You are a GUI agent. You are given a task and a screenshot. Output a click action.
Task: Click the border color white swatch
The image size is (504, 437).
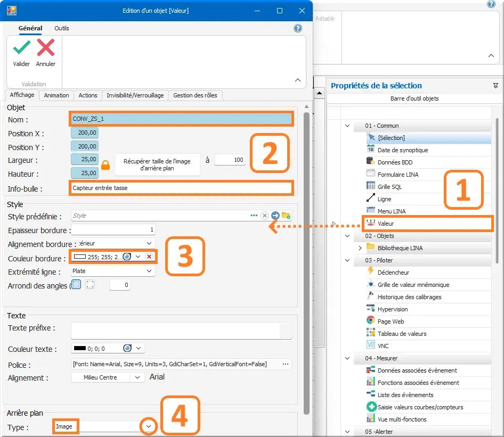coord(80,257)
